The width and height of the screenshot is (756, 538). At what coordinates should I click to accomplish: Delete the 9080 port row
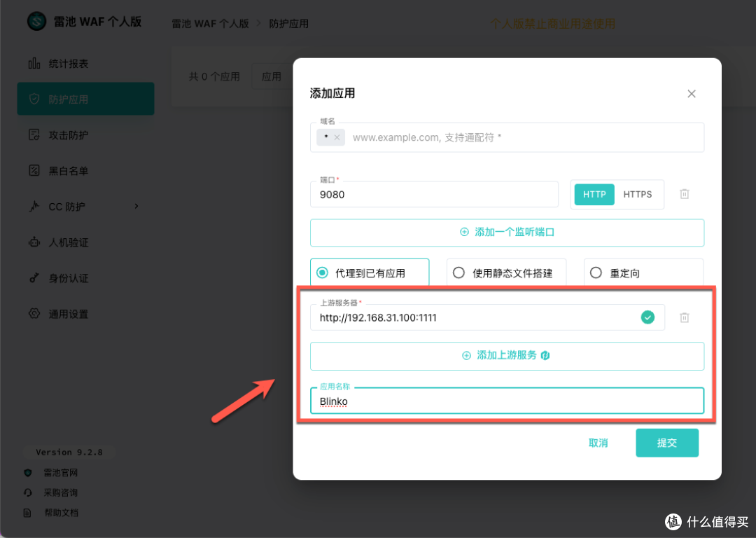click(684, 194)
